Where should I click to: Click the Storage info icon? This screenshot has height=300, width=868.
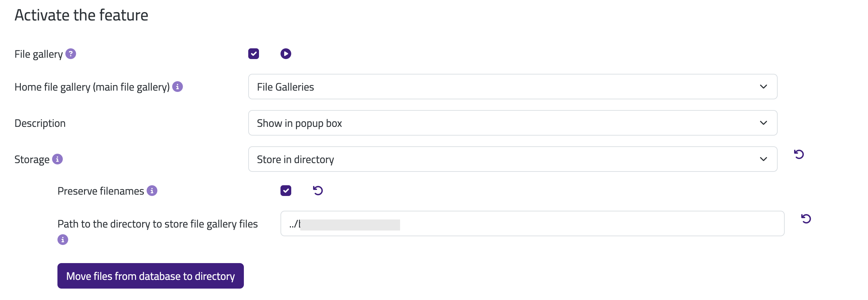click(x=57, y=159)
